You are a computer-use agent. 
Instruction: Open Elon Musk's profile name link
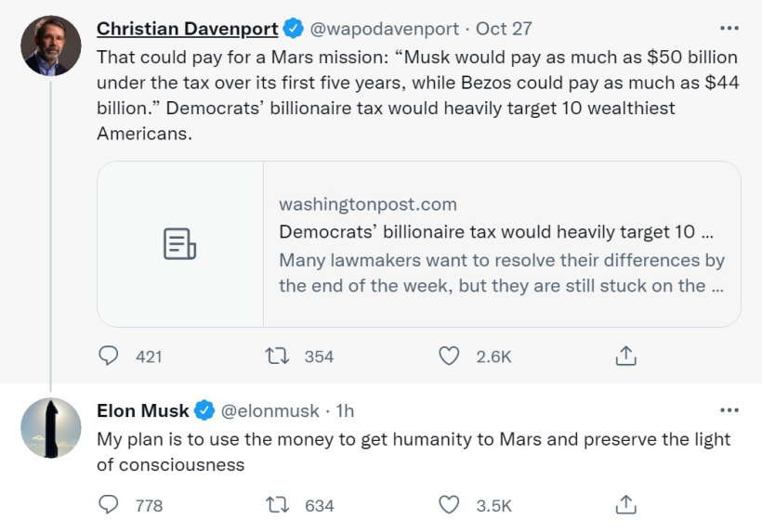pos(143,410)
